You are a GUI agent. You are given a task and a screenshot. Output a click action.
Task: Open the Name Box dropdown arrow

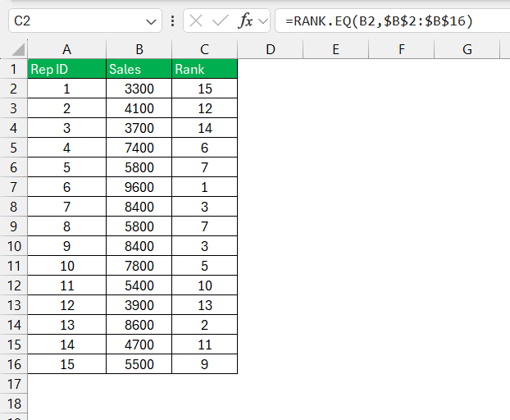click(x=151, y=22)
